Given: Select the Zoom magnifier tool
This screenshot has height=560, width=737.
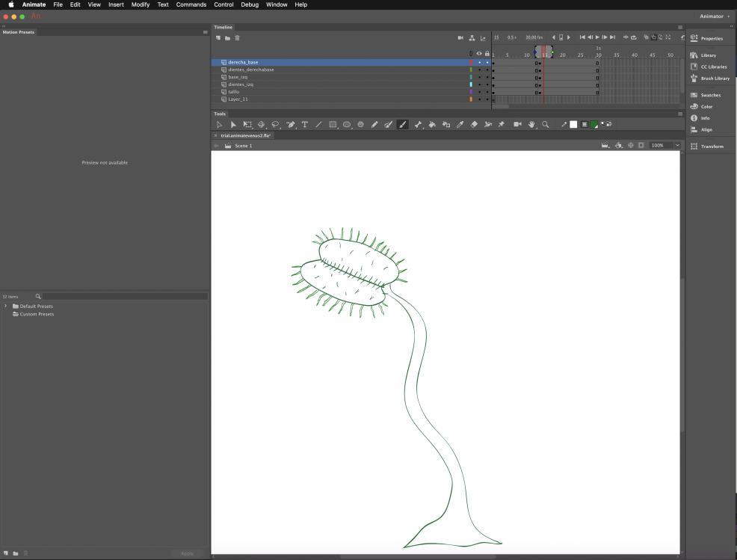Looking at the screenshot, I should point(545,124).
